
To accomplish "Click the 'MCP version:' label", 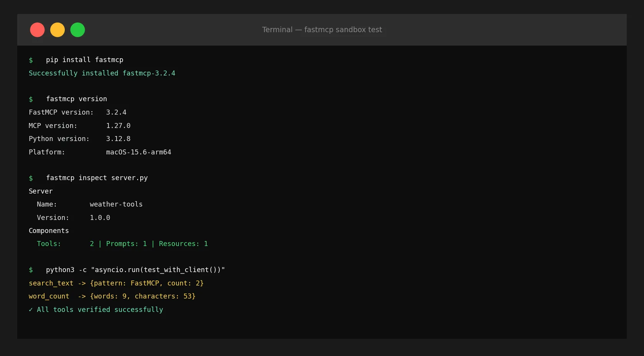I will 53,126.
